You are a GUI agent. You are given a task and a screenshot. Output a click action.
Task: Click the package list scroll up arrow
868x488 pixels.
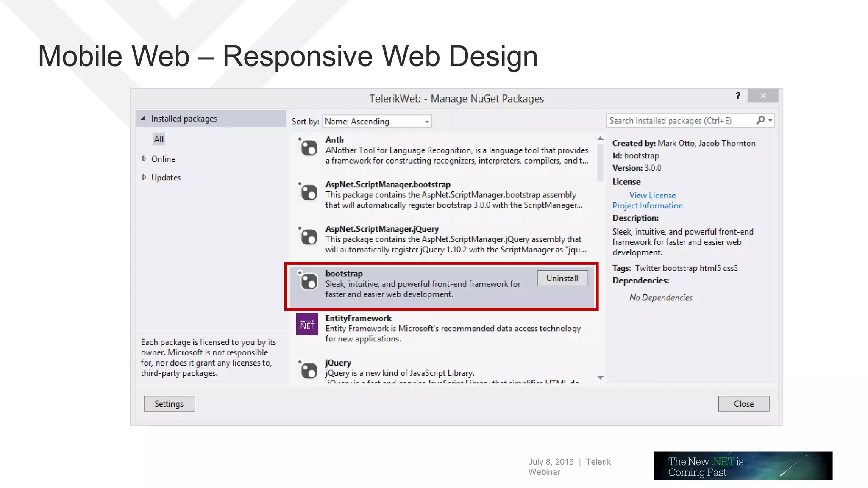tap(600, 139)
